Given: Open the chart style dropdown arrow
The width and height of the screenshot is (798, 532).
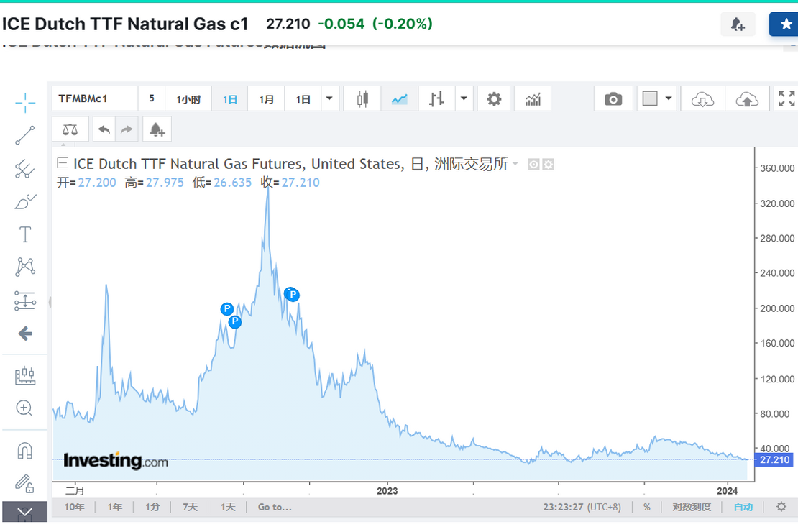Looking at the screenshot, I should point(464,98).
